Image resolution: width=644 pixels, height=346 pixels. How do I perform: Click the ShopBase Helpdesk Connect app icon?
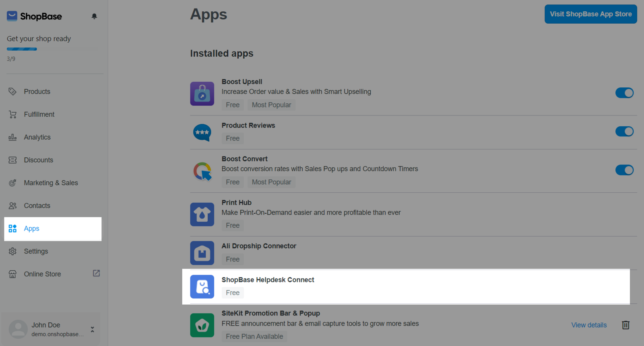pyautogui.click(x=202, y=287)
